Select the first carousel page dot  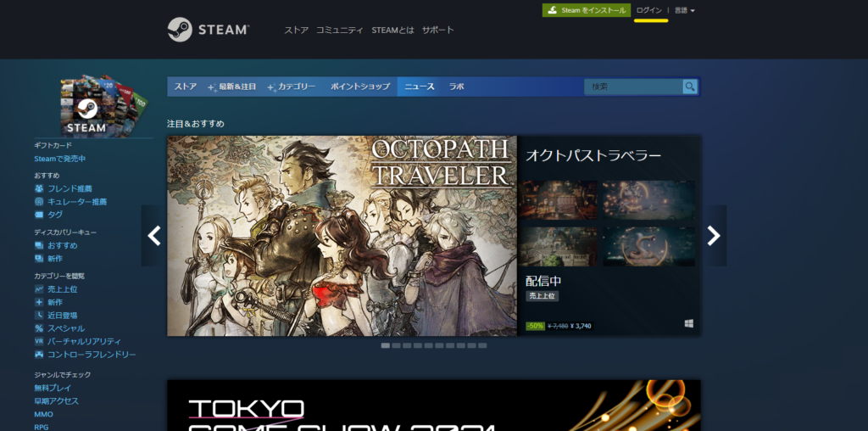pos(386,345)
